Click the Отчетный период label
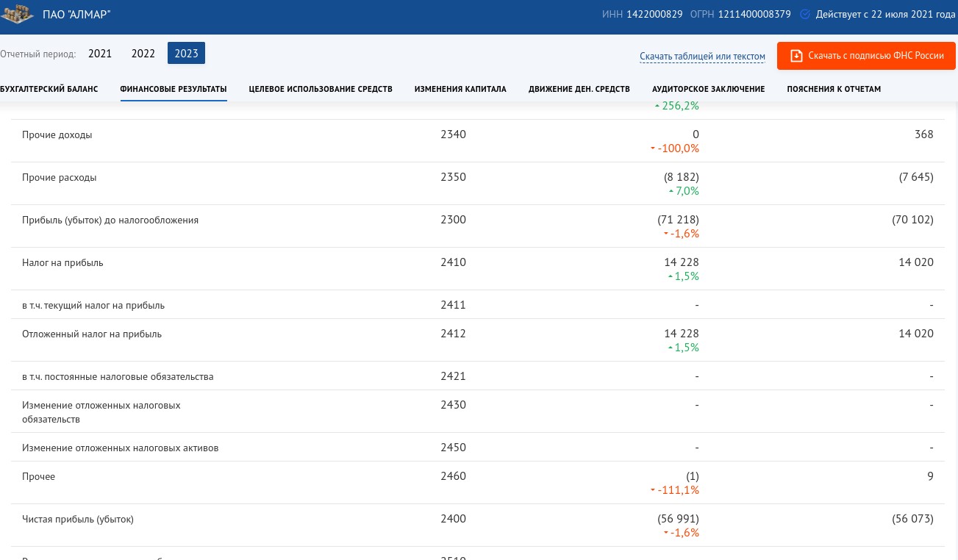Image resolution: width=958 pixels, height=560 pixels. click(x=38, y=54)
